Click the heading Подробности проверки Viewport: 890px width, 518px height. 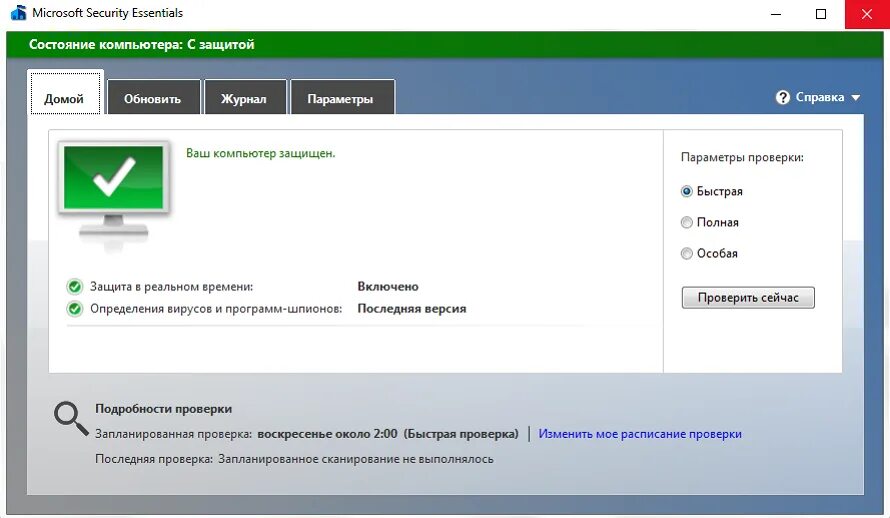click(163, 408)
